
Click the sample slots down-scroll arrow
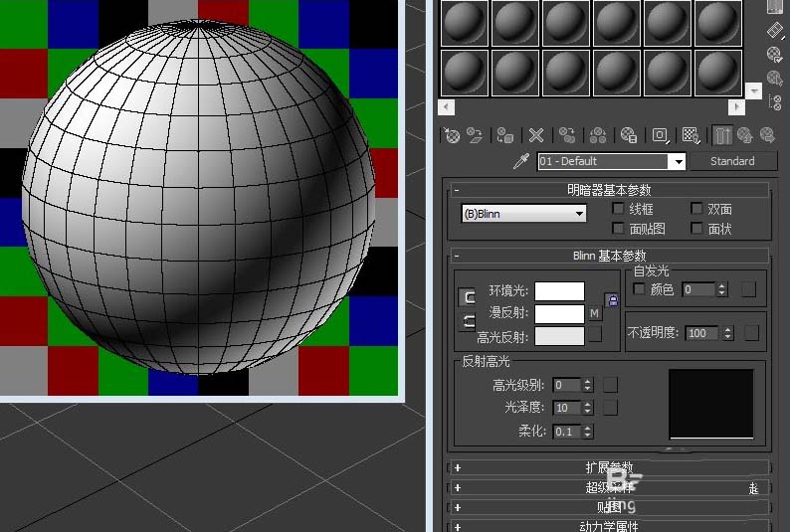pos(754,91)
